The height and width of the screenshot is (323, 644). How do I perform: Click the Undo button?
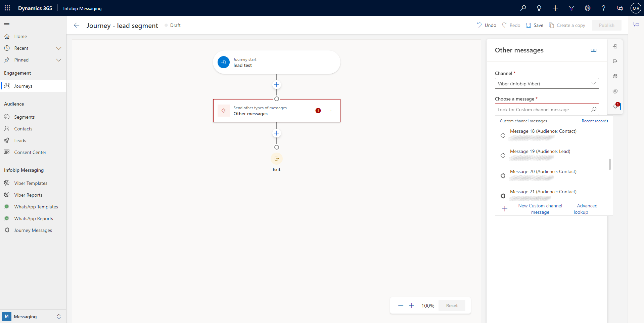(487, 25)
